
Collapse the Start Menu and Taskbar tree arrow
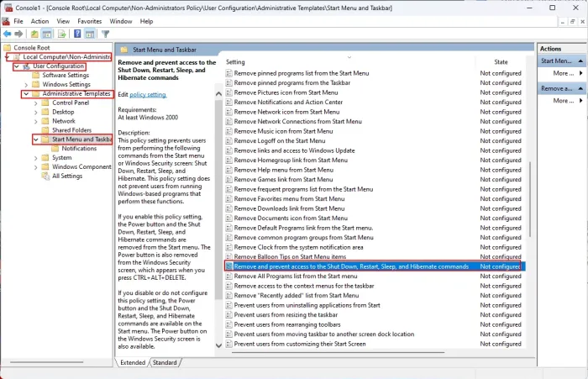(35, 139)
